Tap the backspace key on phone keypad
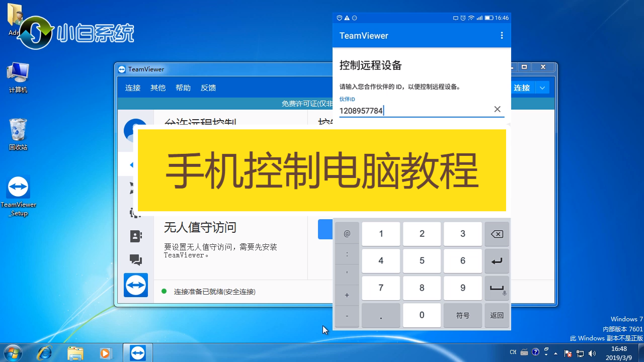The image size is (644, 362). (497, 234)
